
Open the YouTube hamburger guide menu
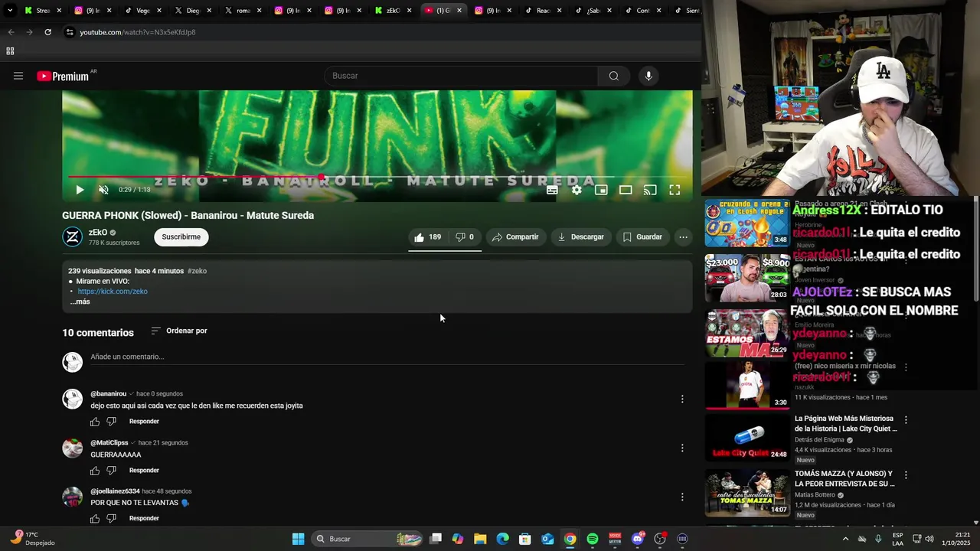point(18,76)
